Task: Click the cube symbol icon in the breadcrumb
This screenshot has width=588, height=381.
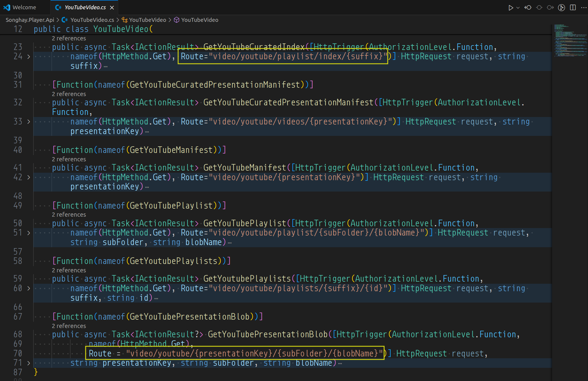Action: tap(177, 20)
